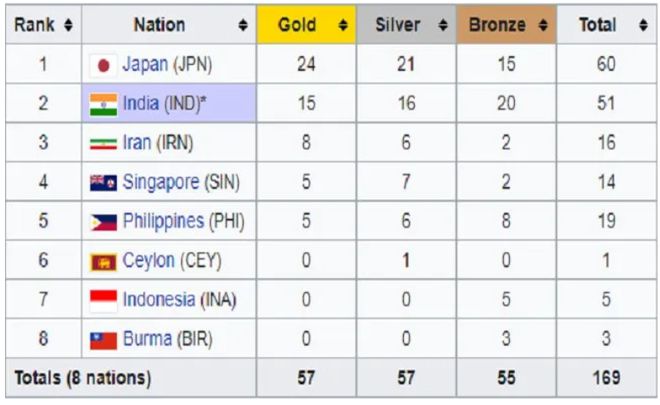
Task: Click the Burma flag icon
Action: click(x=103, y=340)
